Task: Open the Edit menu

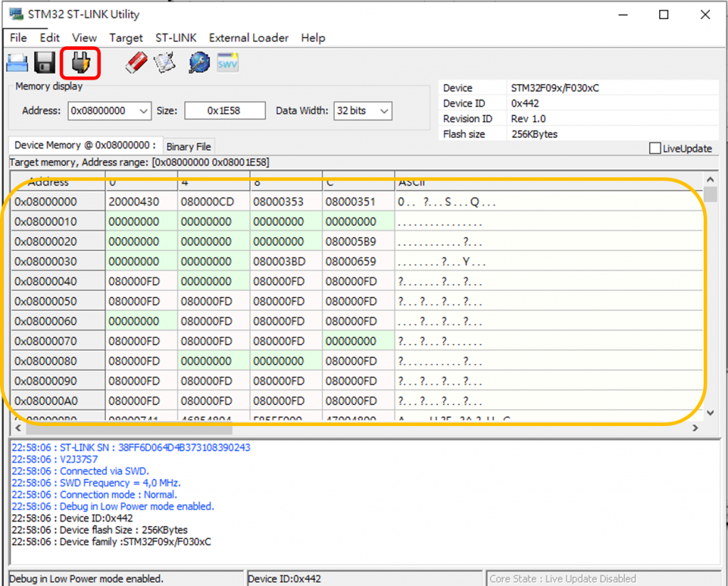Action: [x=50, y=38]
